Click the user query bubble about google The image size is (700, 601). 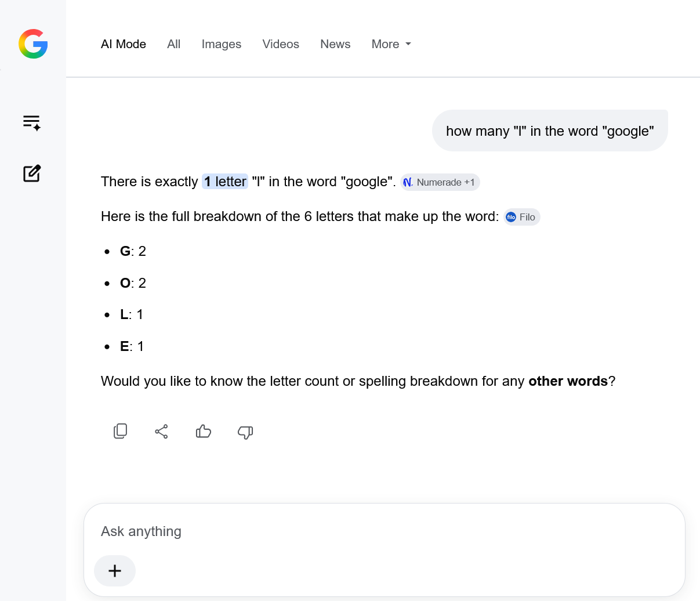click(550, 131)
